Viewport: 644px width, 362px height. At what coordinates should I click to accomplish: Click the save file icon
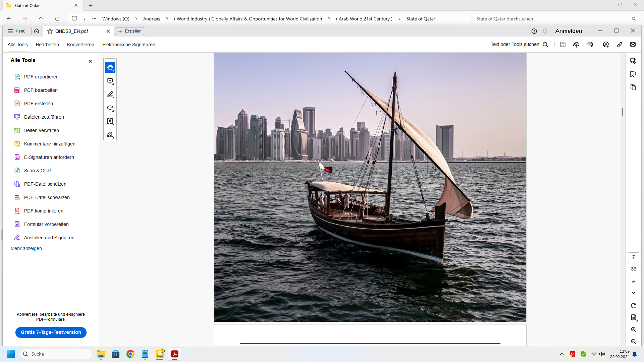pyautogui.click(x=563, y=45)
